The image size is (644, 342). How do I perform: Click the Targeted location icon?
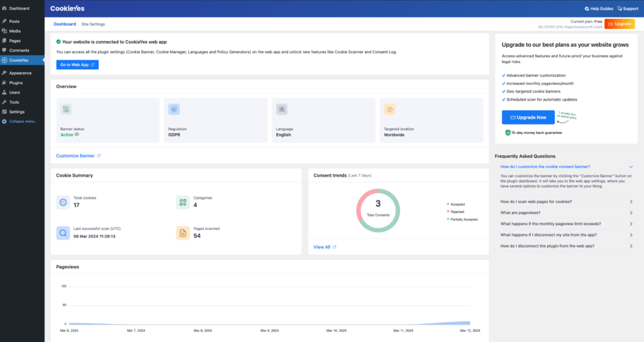pyautogui.click(x=389, y=109)
